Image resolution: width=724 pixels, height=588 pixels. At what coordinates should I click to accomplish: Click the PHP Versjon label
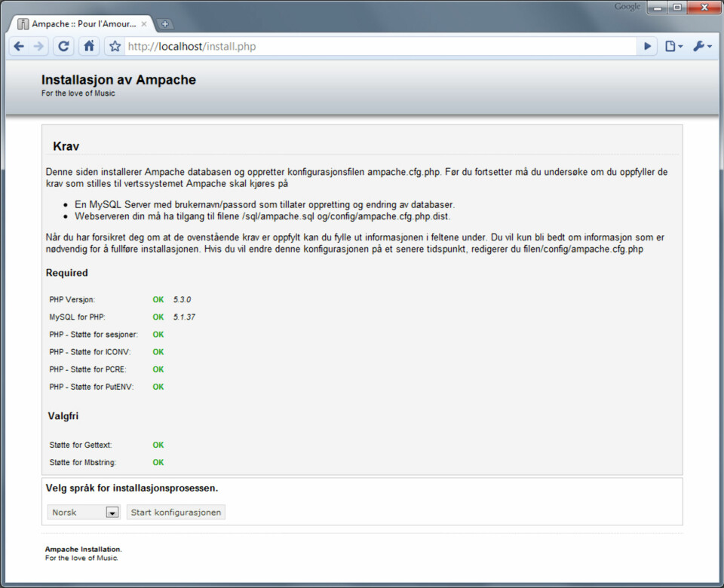(x=72, y=299)
